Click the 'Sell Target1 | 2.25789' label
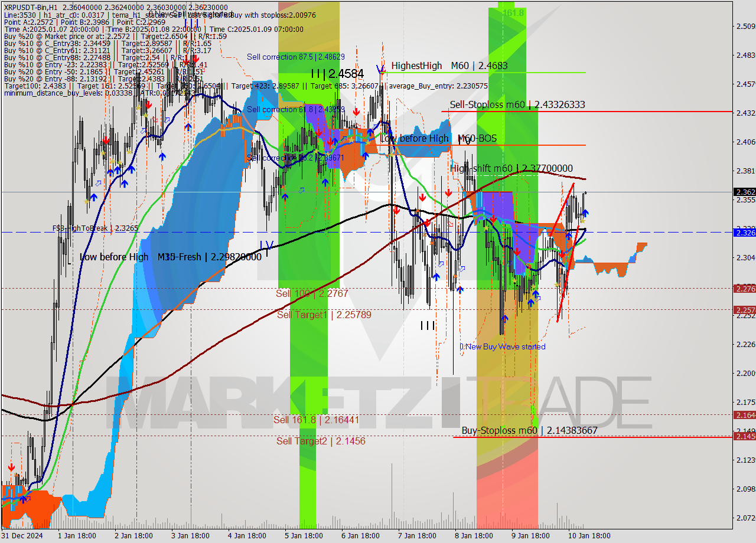This screenshot has width=756, height=543. [324, 315]
